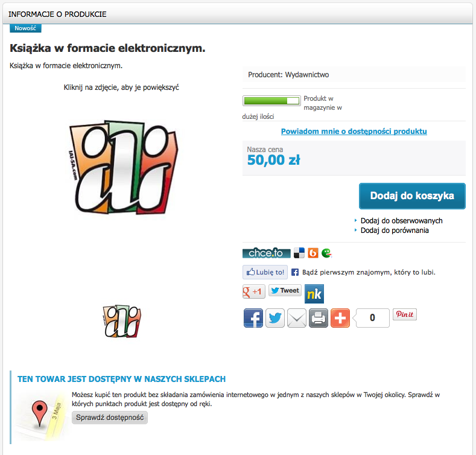
Task: Add product with Dodaj do koszyka
Action: tap(412, 196)
